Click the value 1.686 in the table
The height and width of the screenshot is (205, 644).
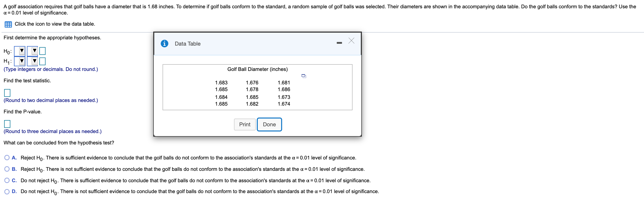(284, 89)
